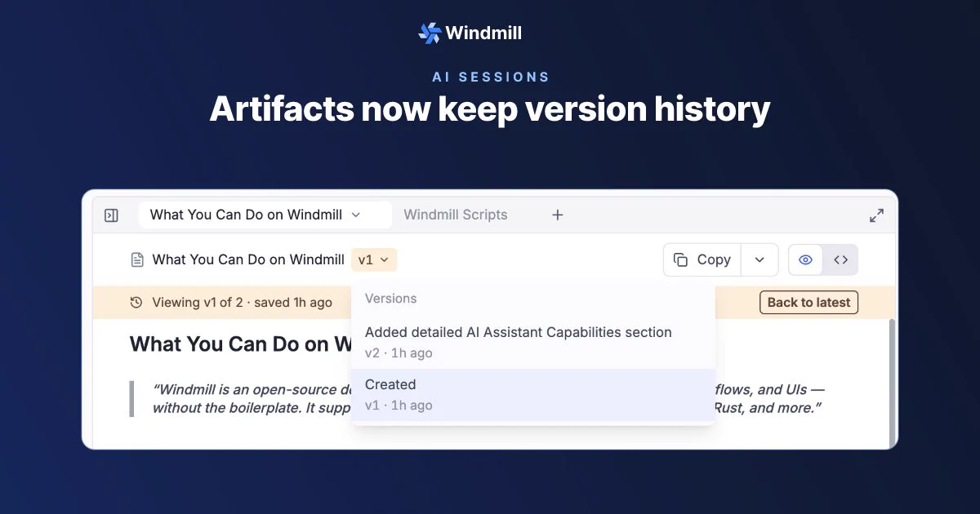
Task: Switch to code view with brackets icon
Action: pos(840,259)
